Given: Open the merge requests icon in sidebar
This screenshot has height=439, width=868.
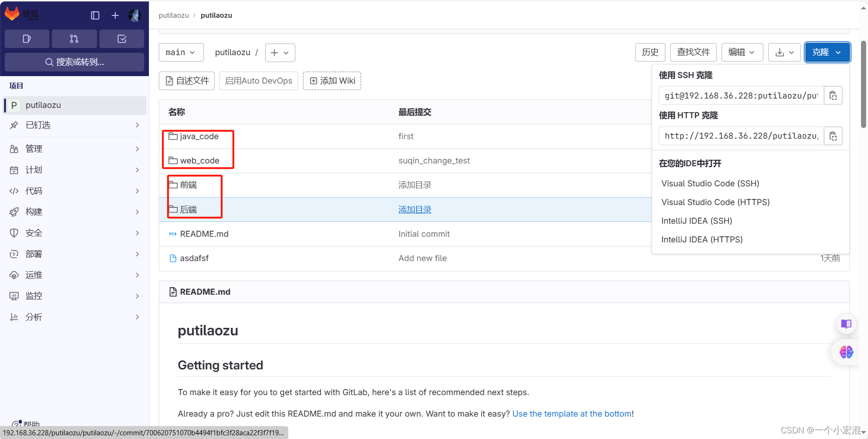Looking at the screenshot, I should (74, 39).
